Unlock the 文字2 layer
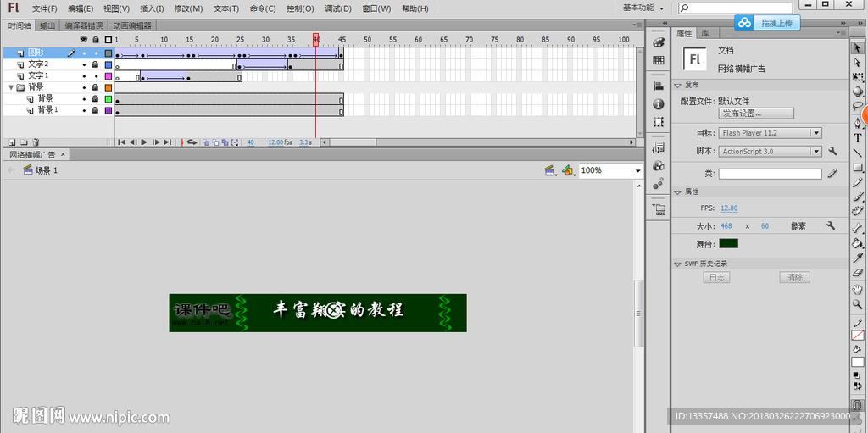 (95, 64)
